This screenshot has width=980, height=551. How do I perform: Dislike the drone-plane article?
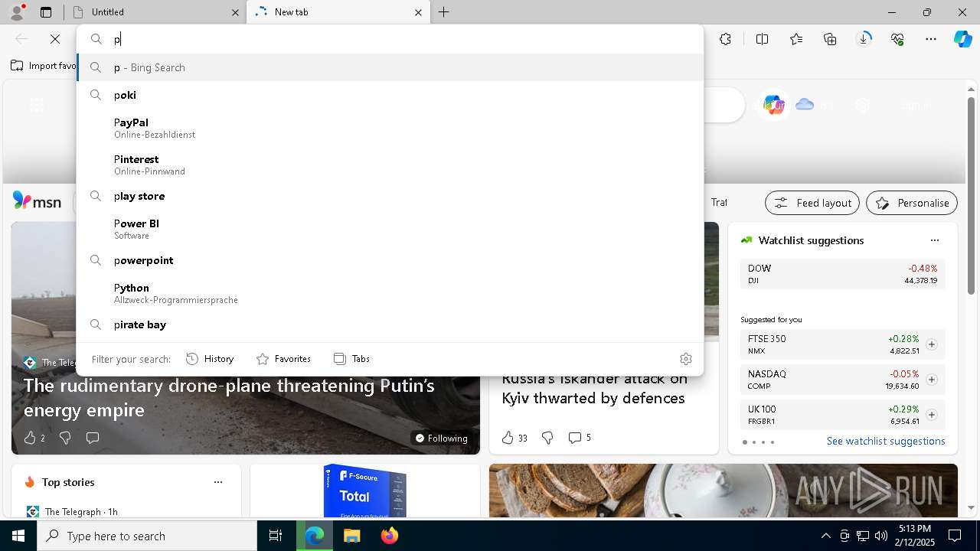tap(65, 438)
